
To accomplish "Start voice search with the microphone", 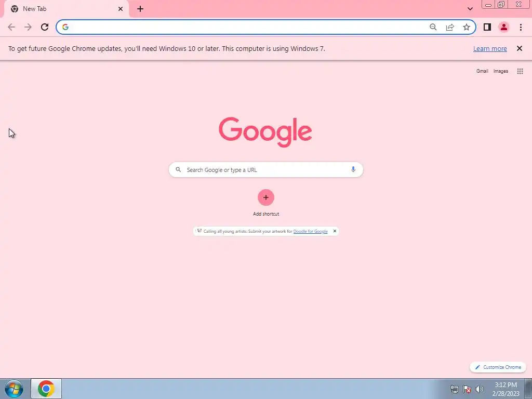I will point(353,170).
